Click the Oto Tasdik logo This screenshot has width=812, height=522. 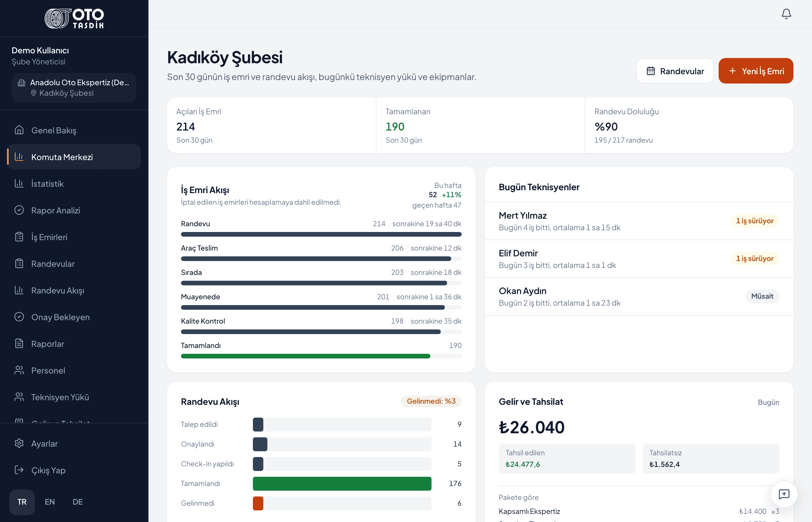tap(74, 18)
